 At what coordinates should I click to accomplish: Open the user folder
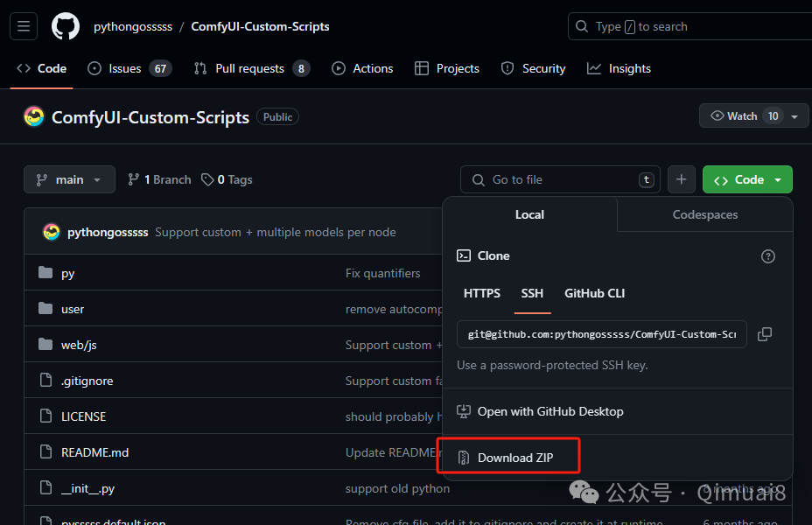(x=73, y=309)
